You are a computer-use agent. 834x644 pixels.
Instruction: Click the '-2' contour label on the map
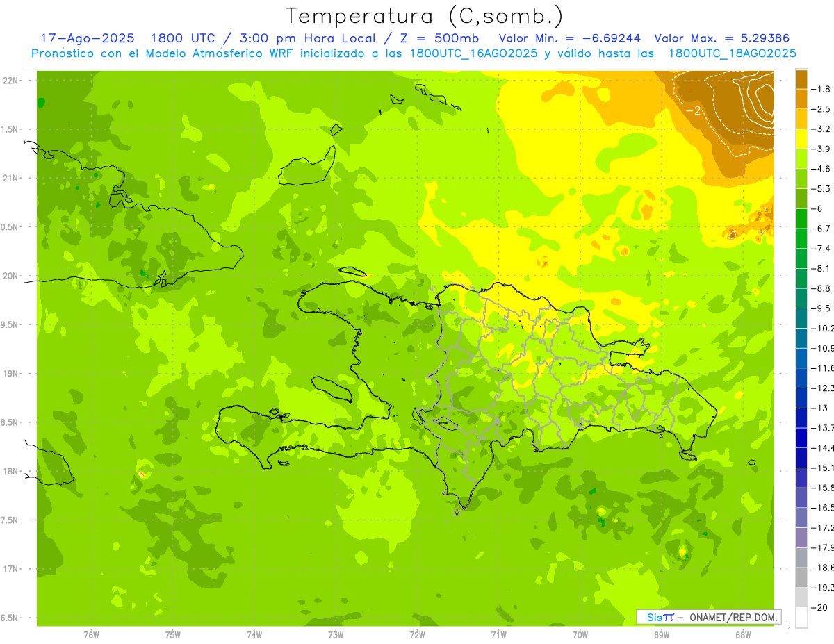(x=692, y=110)
